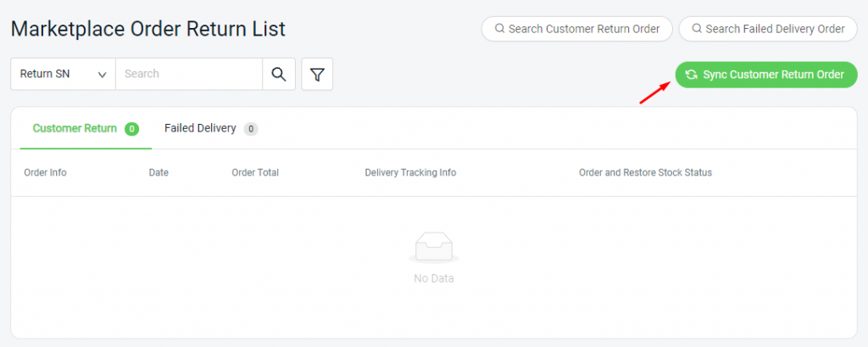Screen dimensions: 868x347
Task: Sync Customer Return Order
Action: (766, 75)
